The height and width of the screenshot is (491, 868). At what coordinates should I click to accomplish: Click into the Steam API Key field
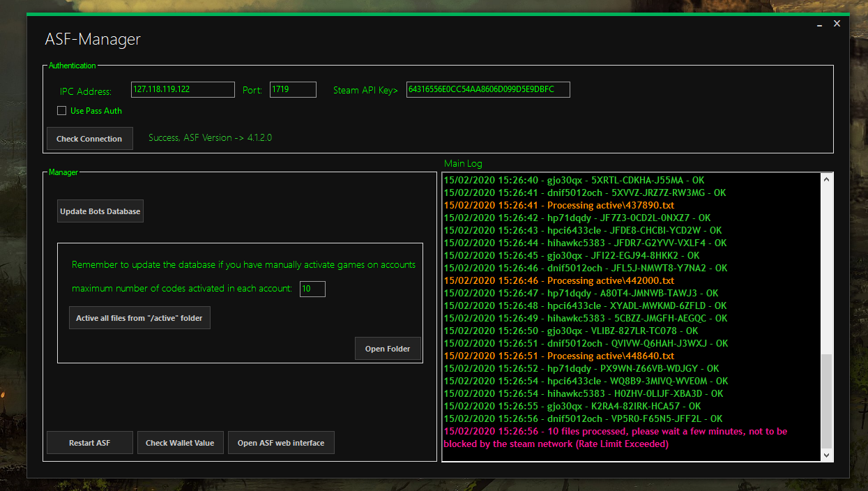coord(488,89)
